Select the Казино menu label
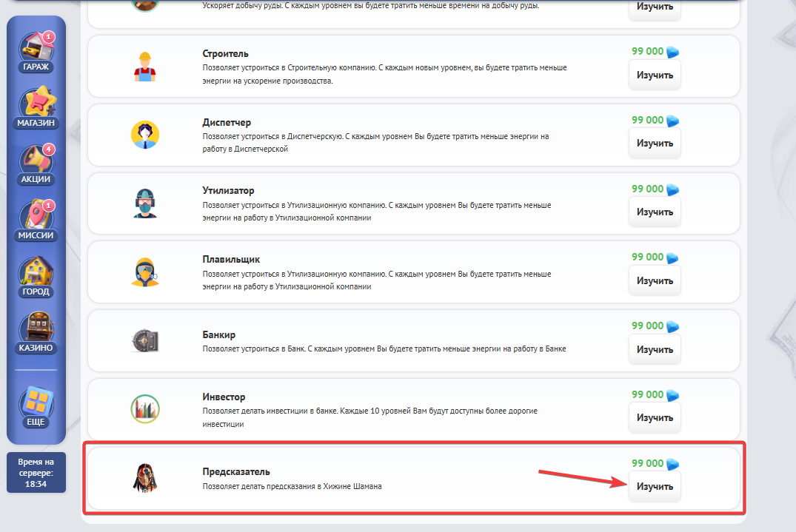796x532 pixels. click(36, 348)
